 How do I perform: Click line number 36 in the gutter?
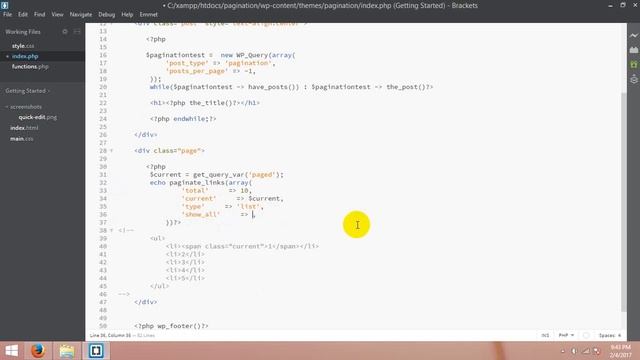point(103,214)
